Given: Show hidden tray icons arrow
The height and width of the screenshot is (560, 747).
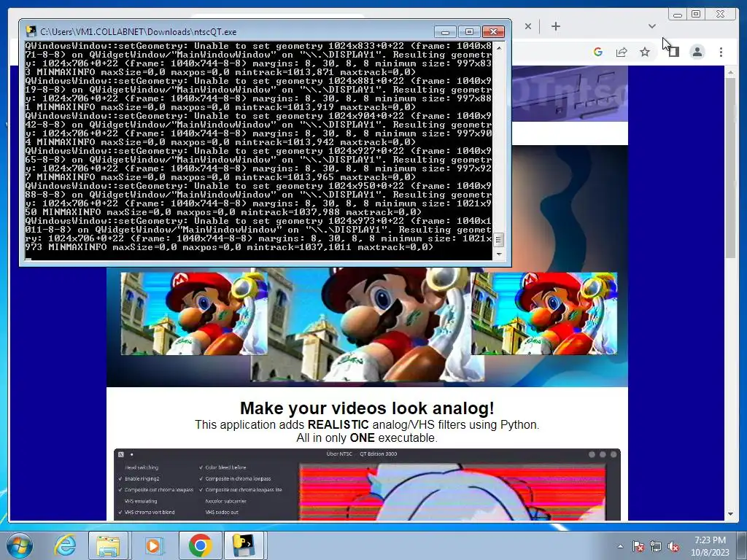Looking at the screenshot, I should pos(620,546).
